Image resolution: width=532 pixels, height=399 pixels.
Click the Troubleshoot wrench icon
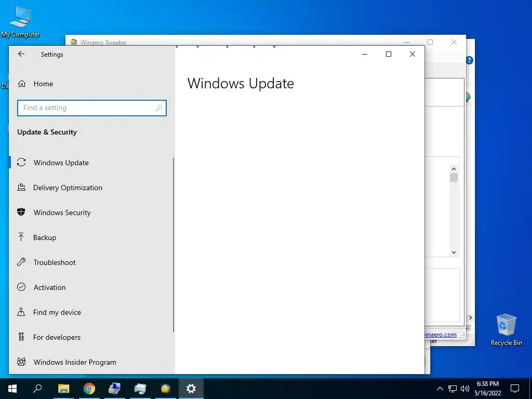pyautogui.click(x=21, y=262)
